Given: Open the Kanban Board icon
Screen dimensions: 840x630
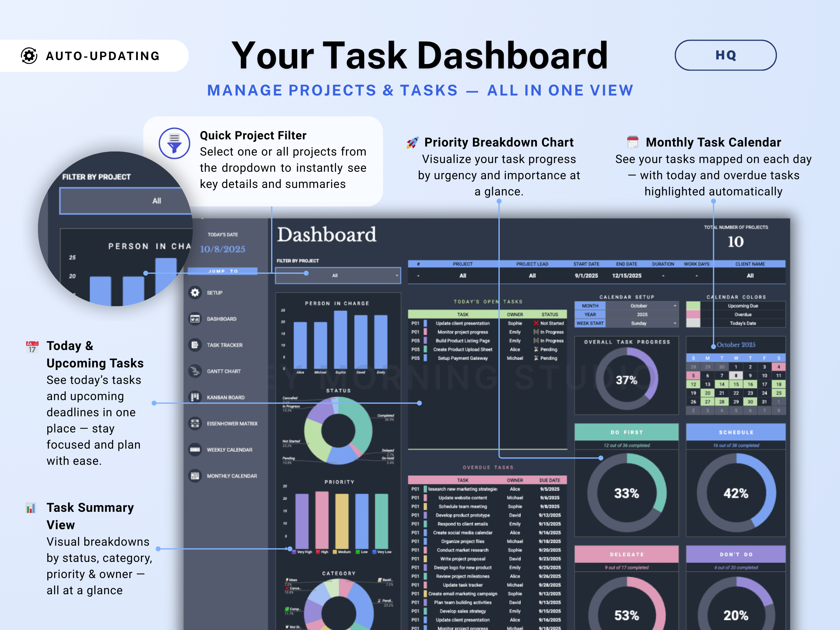Looking at the screenshot, I should pyautogui.click(x=195, y=397).
